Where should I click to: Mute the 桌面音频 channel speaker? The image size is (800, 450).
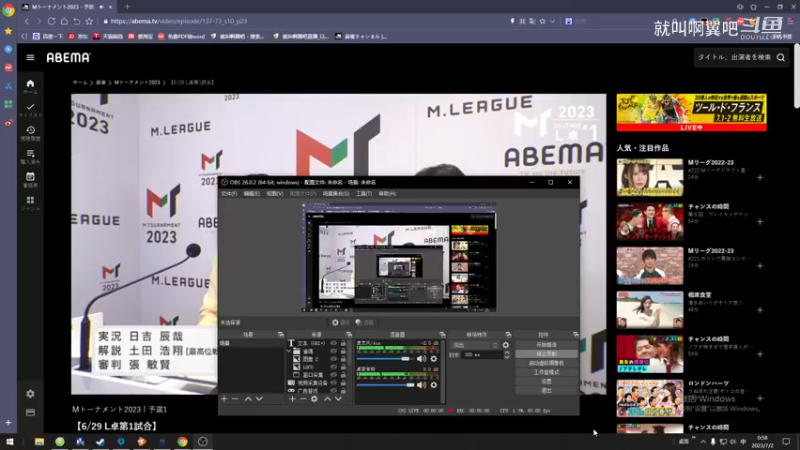[421, 385]
